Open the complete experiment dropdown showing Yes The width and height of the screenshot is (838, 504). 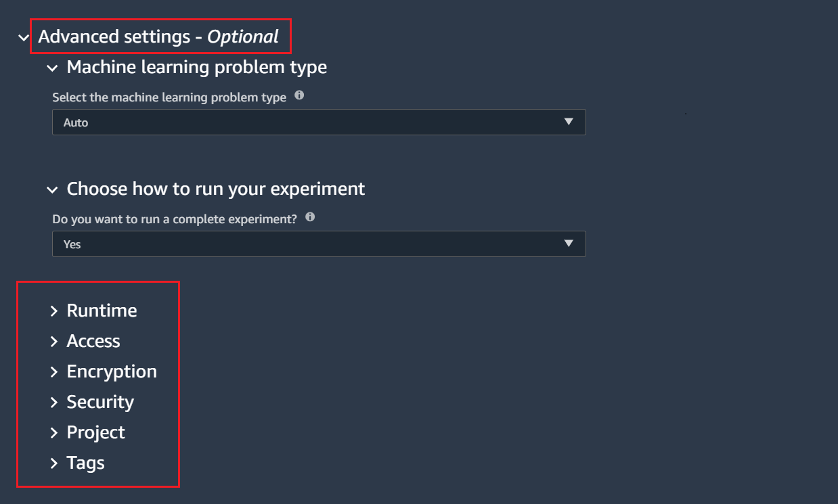point(319,244)
